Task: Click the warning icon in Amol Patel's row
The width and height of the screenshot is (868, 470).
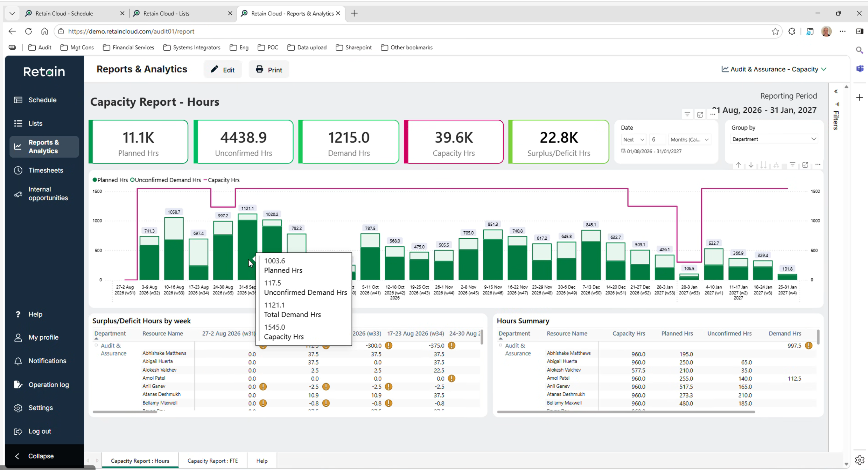Action: (x=451, y=378)
